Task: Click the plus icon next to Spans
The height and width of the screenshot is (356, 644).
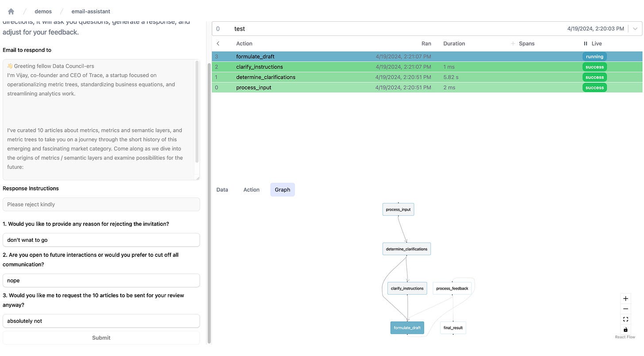Action: coord(513,43)
